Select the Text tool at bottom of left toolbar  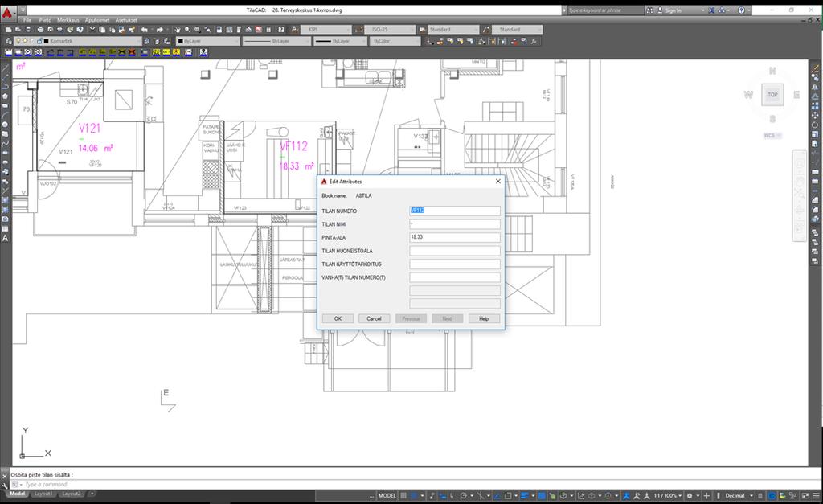coord(6,239)
